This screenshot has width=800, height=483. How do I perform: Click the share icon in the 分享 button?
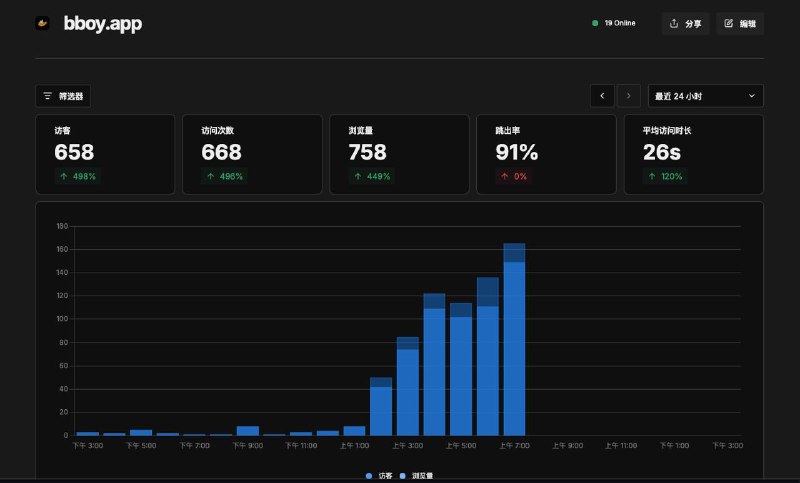674,23
